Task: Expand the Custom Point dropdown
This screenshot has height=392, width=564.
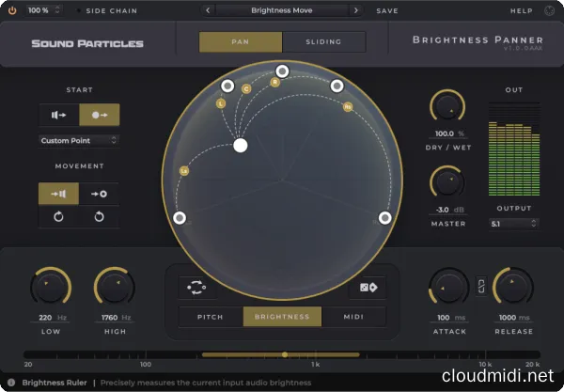Action: pyautogui.click(x=79, y=140)
